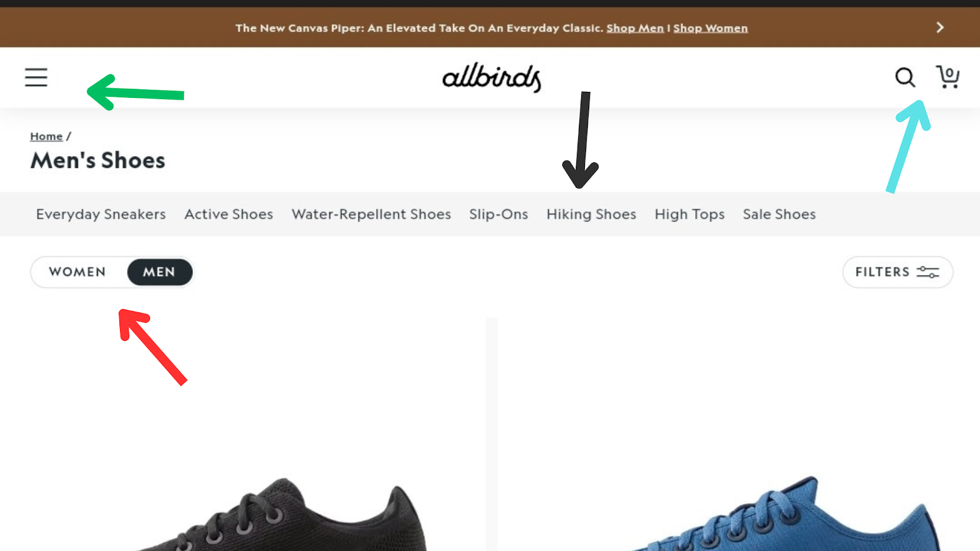Open the shopping cart icon
980x551 pixels.
[x=948, y=77]
